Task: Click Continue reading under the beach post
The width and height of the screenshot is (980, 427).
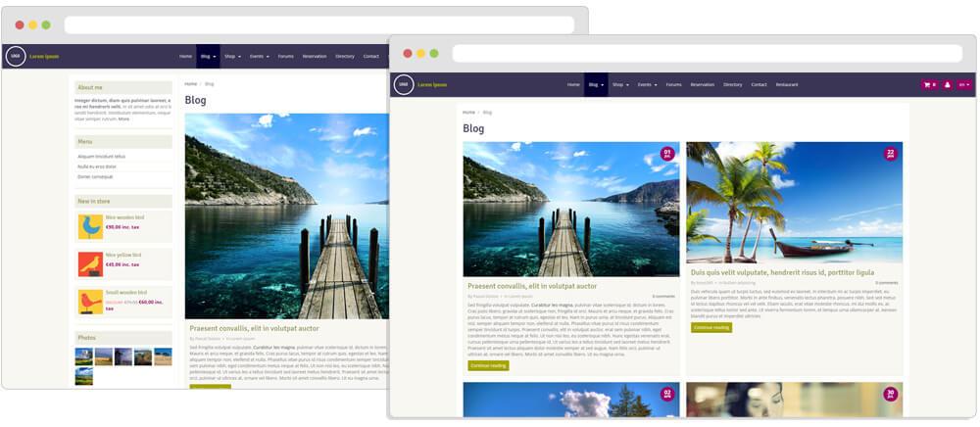Action: pyautogui.click(x=711, y=327)
